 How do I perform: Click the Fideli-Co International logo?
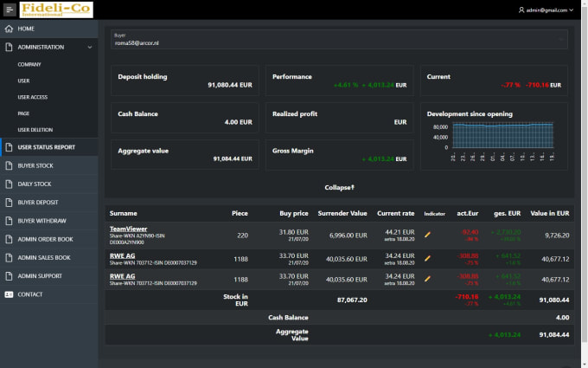click(x=56, y=10)
